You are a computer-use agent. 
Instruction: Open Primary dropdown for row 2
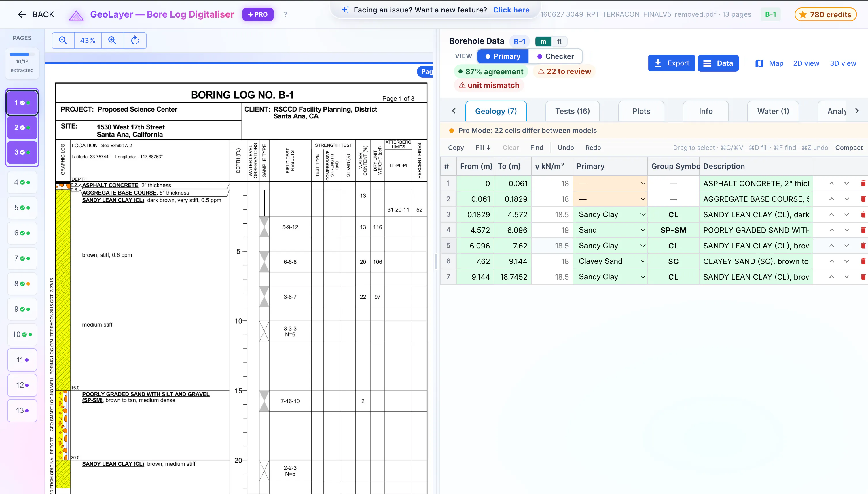click(610, 199)
